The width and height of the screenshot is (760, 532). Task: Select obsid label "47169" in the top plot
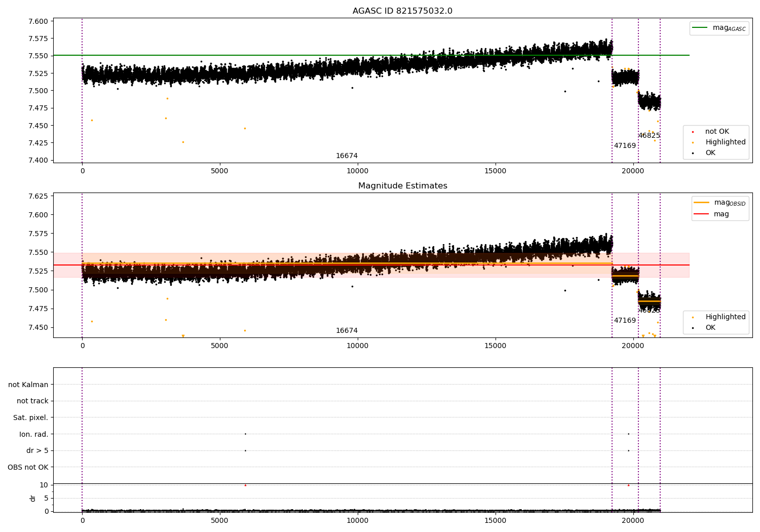tap(625, 146)
